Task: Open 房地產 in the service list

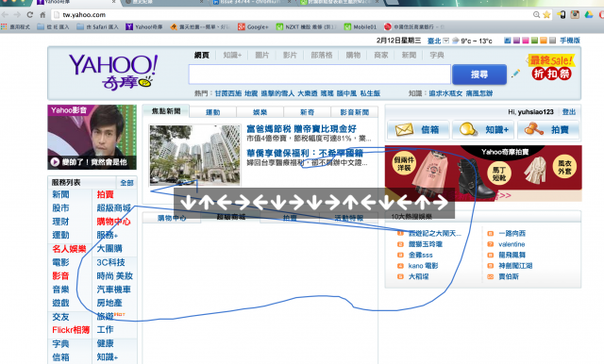Action: pyautogui.click(x=109, y=303)
